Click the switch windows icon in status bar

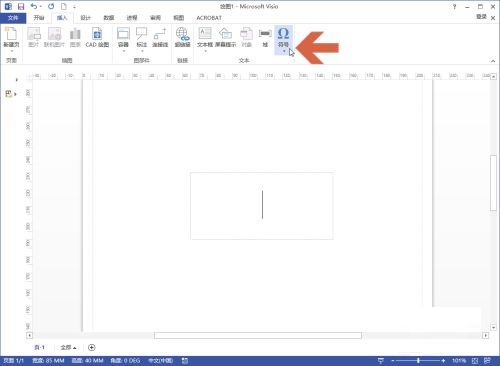click(487, 360)
